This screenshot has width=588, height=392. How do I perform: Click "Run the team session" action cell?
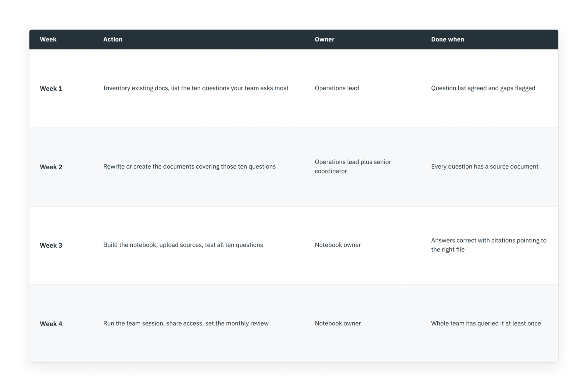[x=186, y=323]
